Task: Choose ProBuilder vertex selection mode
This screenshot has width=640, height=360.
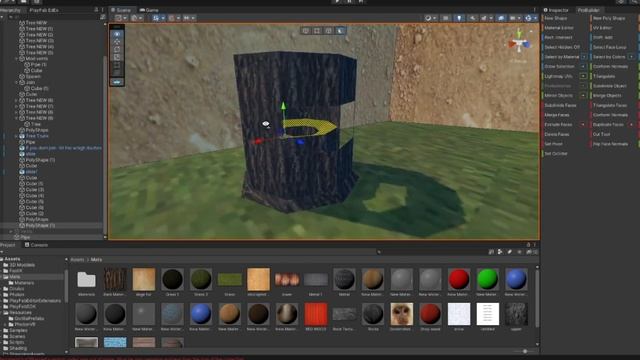Action: coord(317,31)
